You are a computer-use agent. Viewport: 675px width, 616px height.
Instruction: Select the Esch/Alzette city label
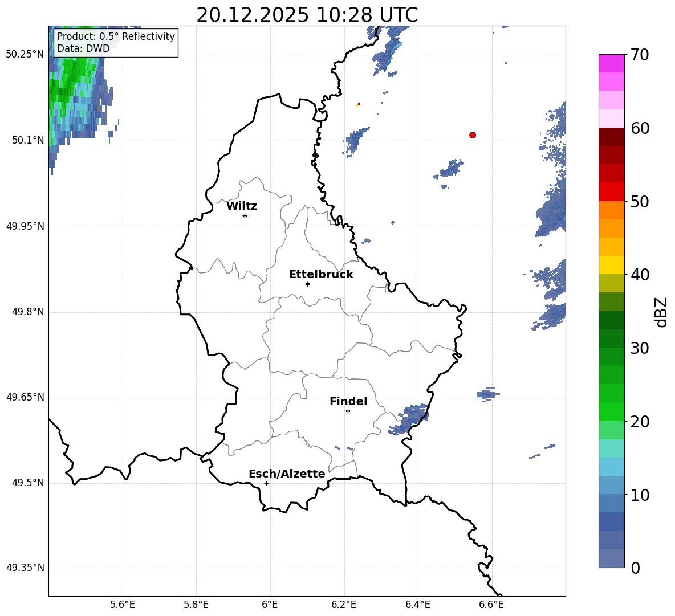287,474
